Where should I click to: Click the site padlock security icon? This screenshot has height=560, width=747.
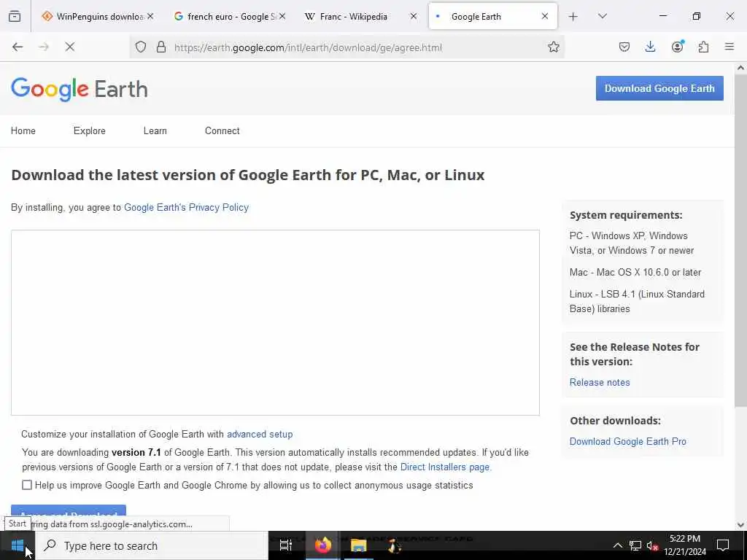(161, 47)
